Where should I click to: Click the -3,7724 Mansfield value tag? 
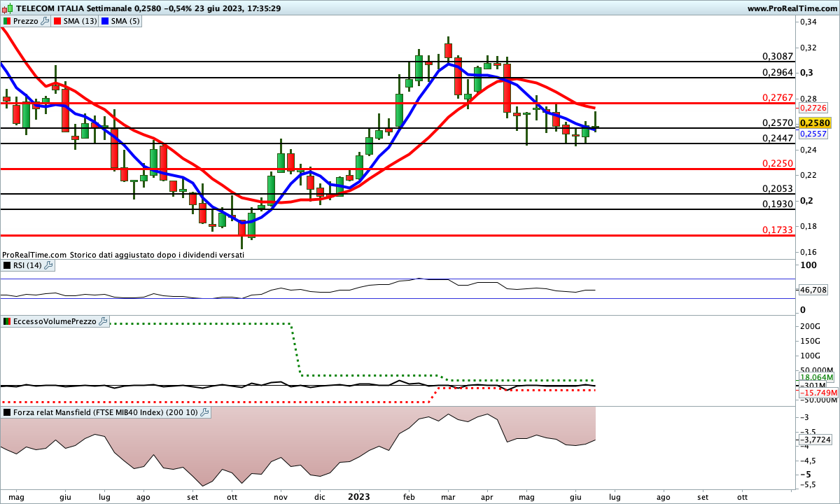tap(815, 440)
